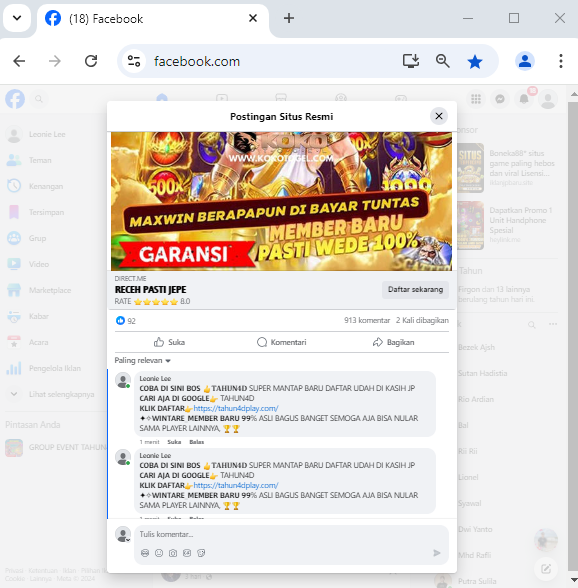Reload the Facebook page

91,61
